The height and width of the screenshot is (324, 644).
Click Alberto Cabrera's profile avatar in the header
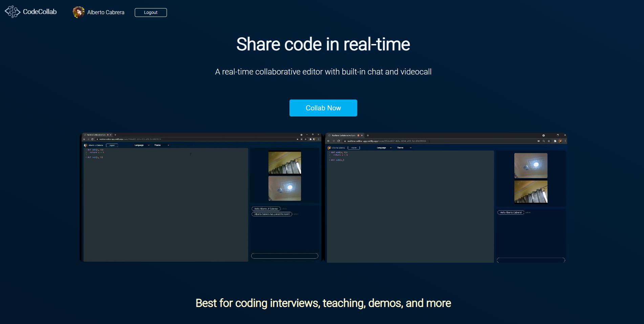tap(78, 12)
